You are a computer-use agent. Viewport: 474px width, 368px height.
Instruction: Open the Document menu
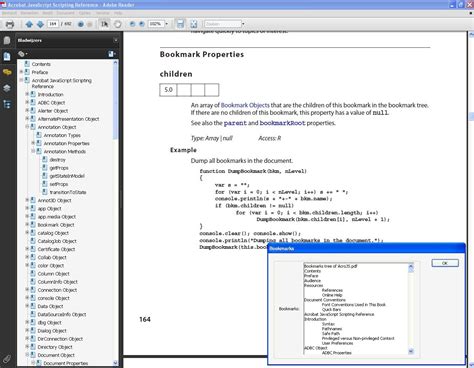(65, 13)
